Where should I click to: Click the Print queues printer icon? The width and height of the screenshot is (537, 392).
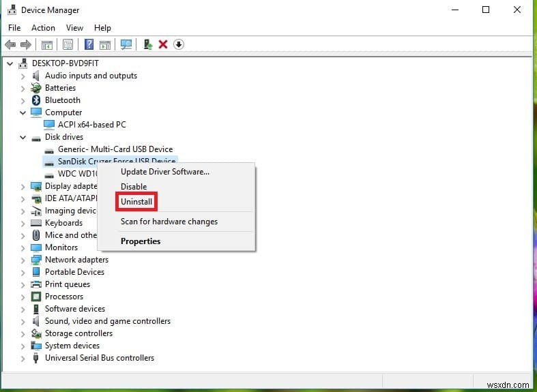pos(36,284)
